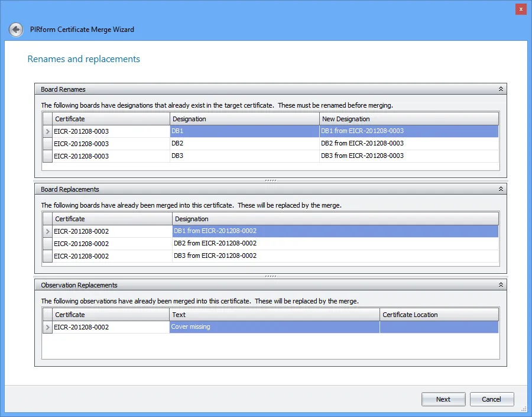Click the Cancel button

coord(492,399)
